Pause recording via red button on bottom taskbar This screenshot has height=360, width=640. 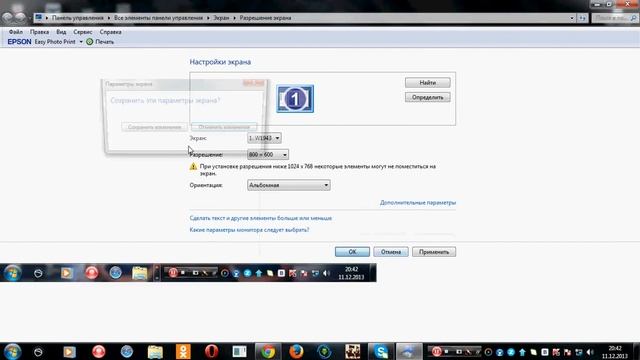436,351
